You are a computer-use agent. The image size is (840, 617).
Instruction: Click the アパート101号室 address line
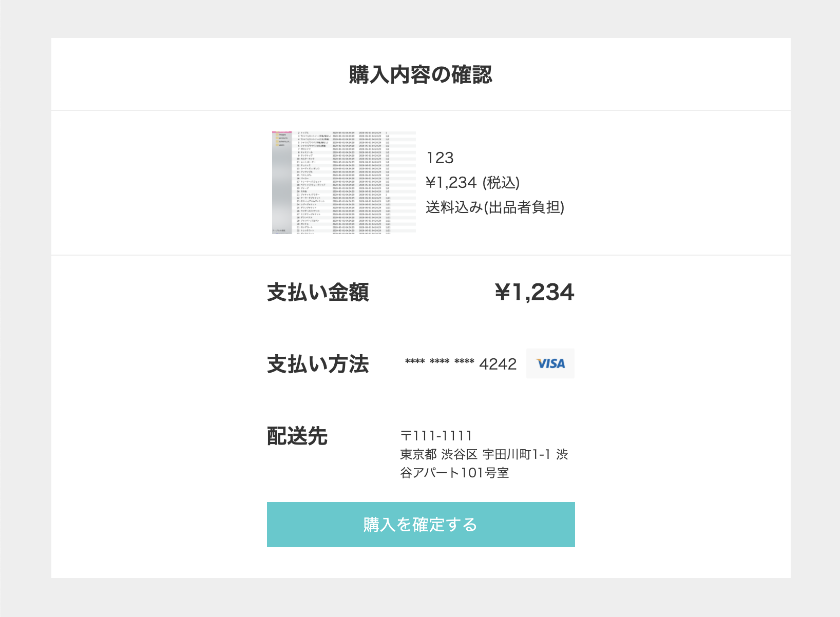click(461, 473)
